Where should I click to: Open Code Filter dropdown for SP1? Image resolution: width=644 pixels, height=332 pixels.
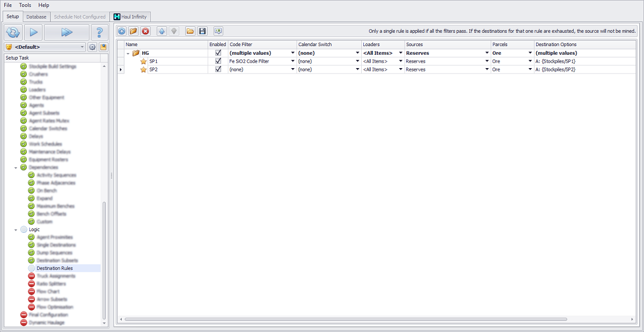click(292, 61)
